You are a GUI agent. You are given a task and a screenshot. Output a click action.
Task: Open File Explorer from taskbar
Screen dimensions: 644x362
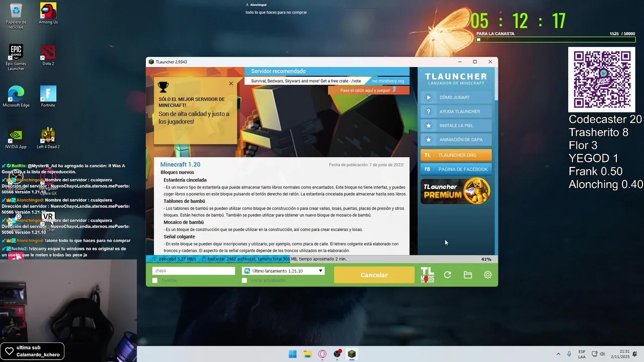307,354
